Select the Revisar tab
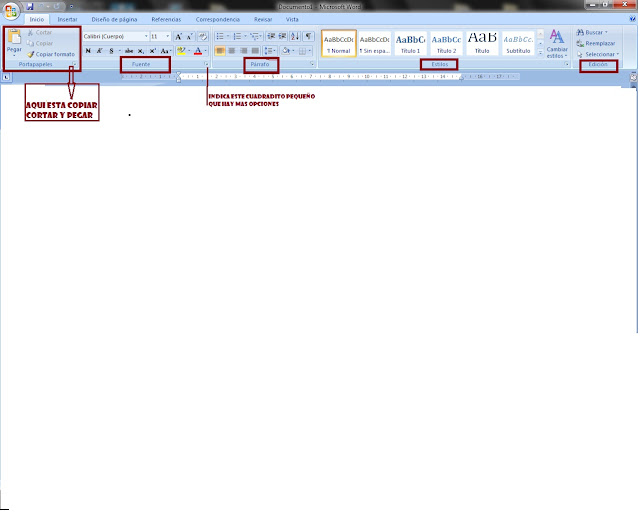The image size is (640, 521). click(263, 19)
